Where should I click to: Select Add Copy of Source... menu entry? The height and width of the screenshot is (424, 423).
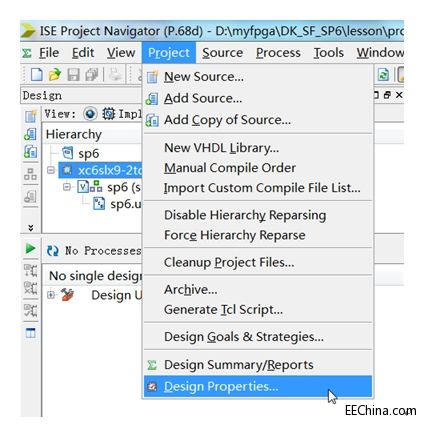(227, 120)
